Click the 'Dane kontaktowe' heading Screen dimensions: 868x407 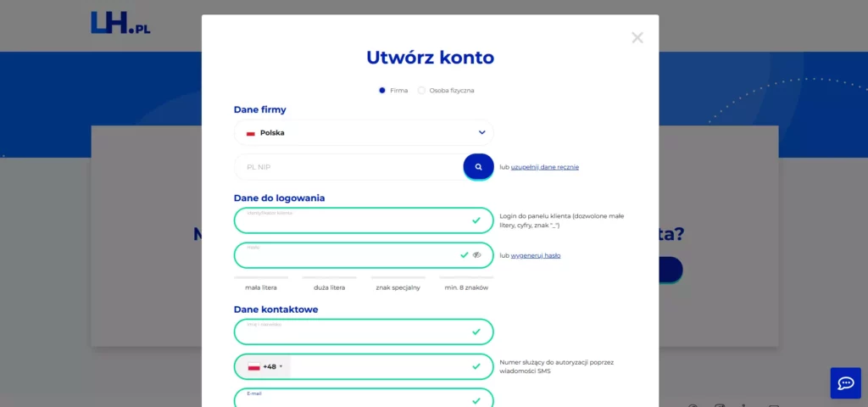click(x=276, y=309)
